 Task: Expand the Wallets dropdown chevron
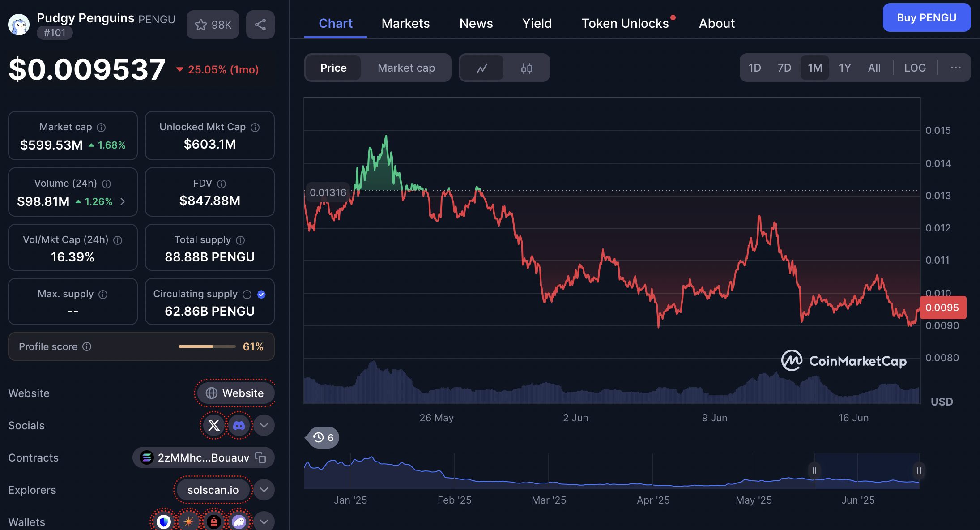(x=264, y=521)
